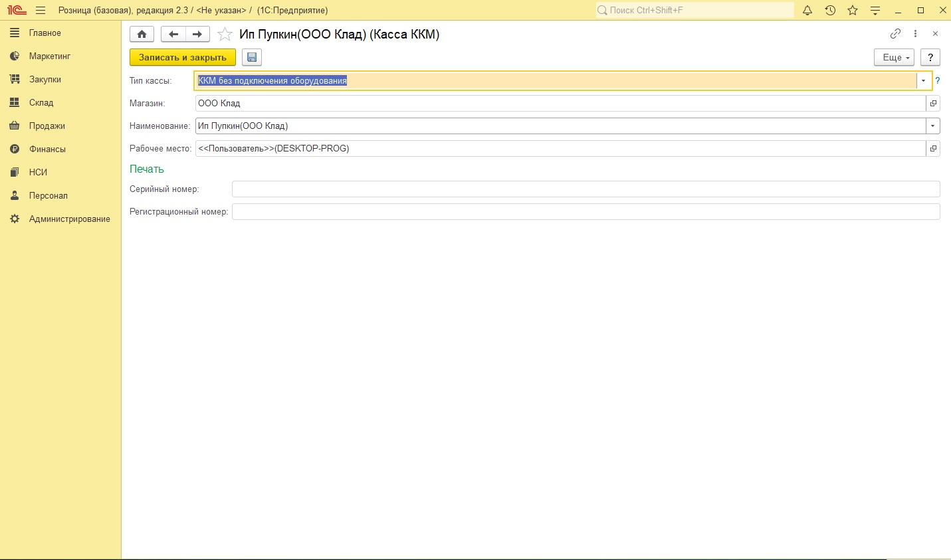Click Записать и закрыть button
Viewport: 951px width, 560px height.
click(183, 57)
